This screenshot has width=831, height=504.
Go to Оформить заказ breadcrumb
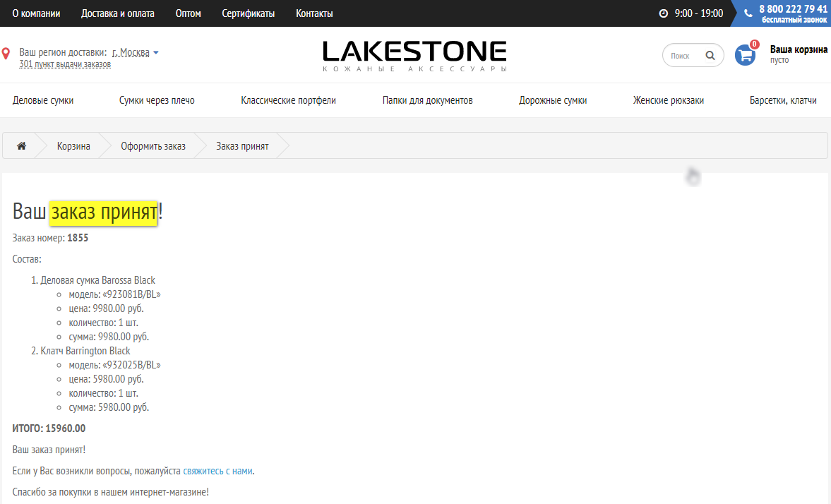coord(153,145)
